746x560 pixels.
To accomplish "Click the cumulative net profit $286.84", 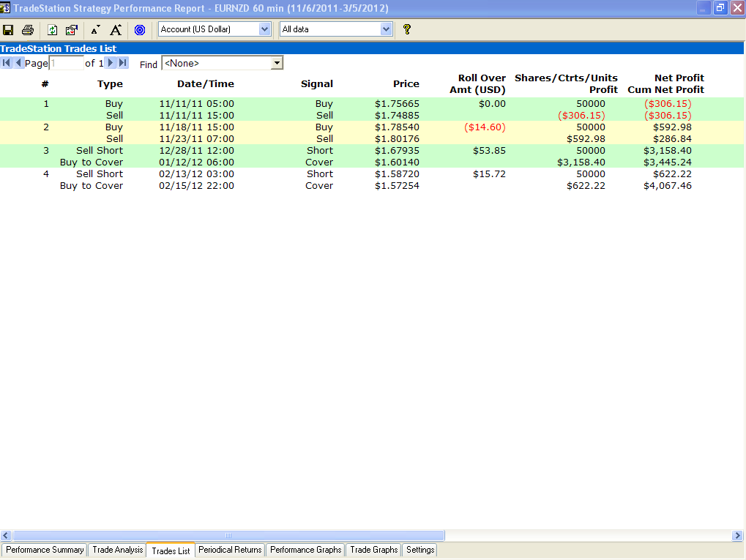I will (672, 139).
